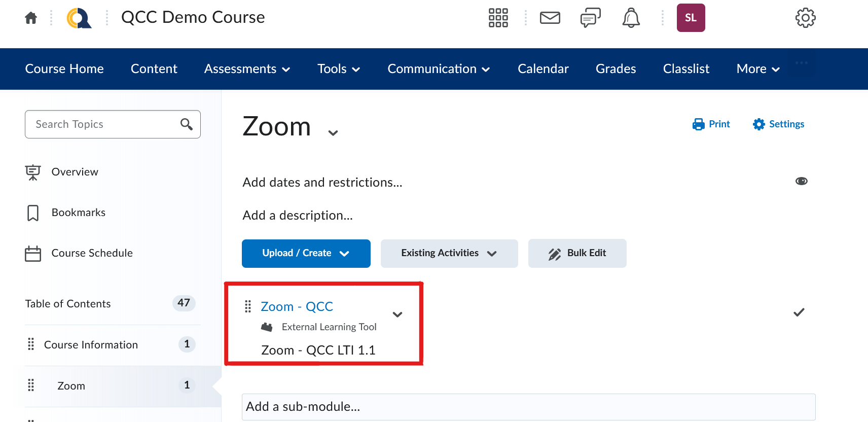The height and width of the screenshot is (422, 868).
Task: Open the Grades page
Action: [x=616, y=69]
